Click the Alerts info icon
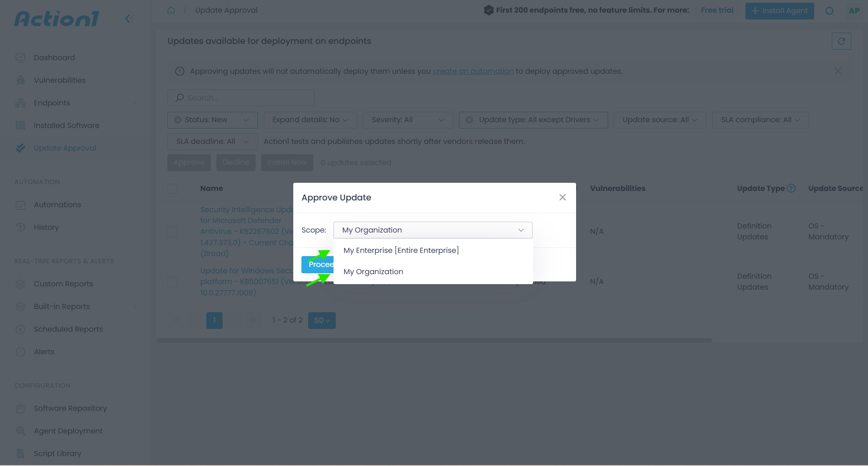The height and width of the screenshot is (466, 868). pyautogui.click(x=20, y=352)
